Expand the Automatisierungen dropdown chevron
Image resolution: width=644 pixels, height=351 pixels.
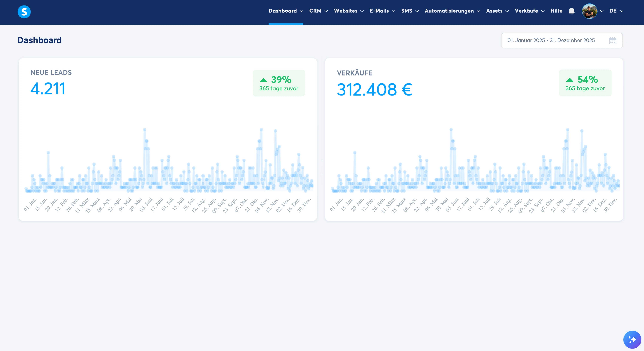pyautogui.click(x=478, y=11)
